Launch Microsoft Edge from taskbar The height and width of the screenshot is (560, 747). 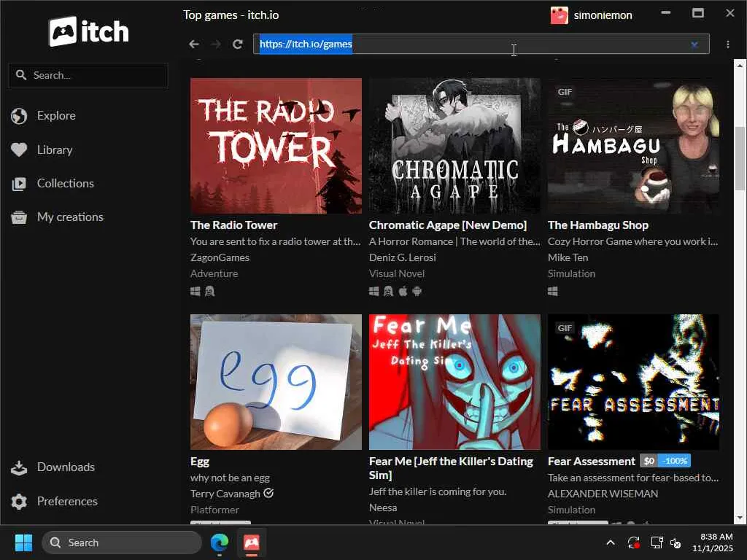(219, 542)
